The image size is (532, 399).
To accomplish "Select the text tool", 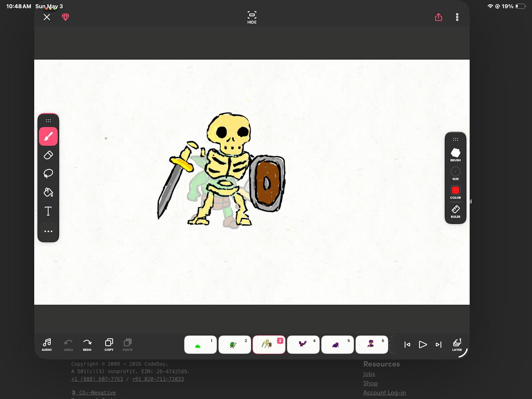I will [48, 211].
